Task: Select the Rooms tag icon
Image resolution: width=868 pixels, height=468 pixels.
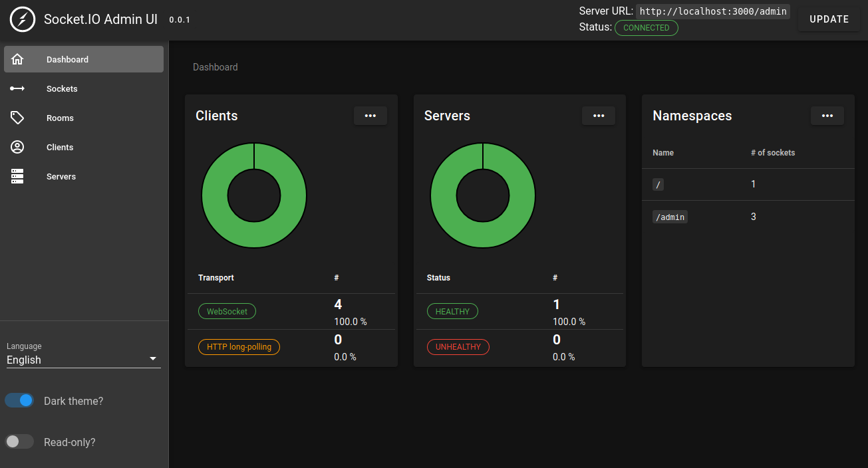Action: [17, 118]
